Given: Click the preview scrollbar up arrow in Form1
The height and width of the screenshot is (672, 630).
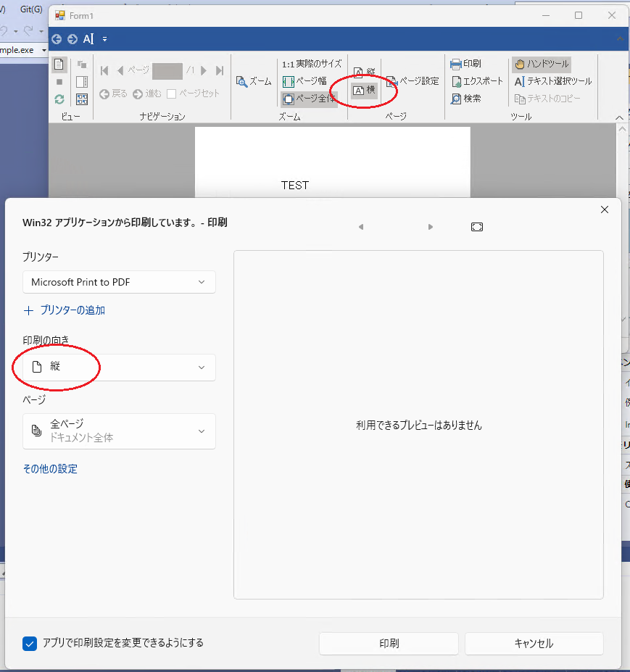Looking at the screenshot, I should coord(622,128).
